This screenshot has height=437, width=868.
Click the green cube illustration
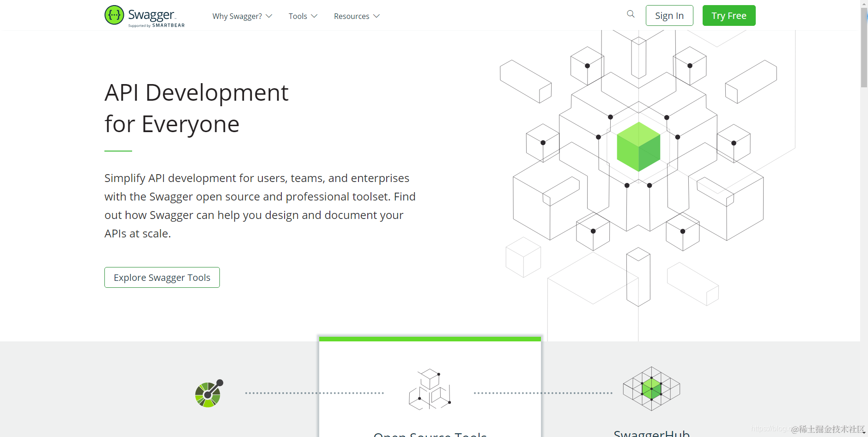pyautogui.click(x=638, y=147)
